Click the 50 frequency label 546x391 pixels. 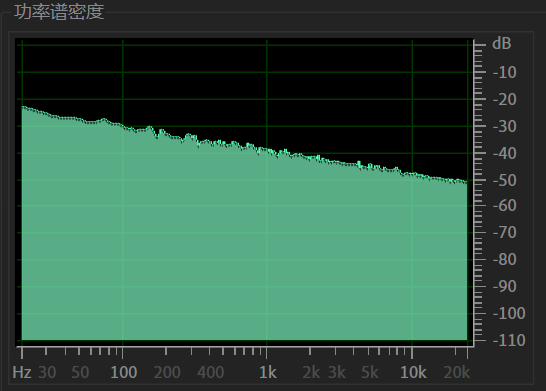tap(80, 373)
